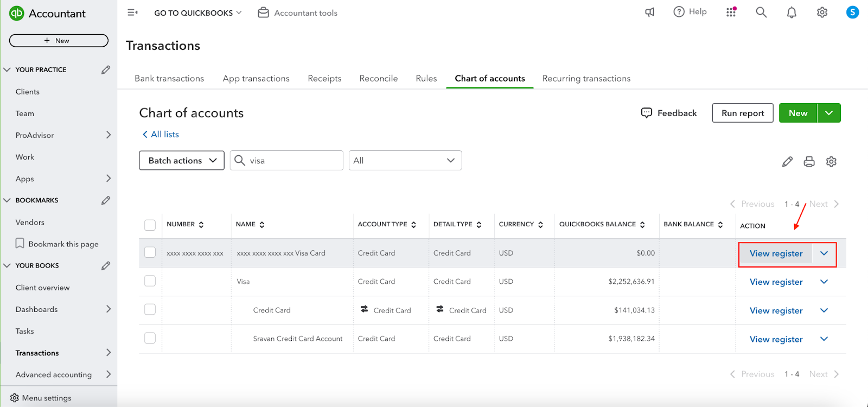Open action dropdown for Credit Card row
868x407 pixels.
[x=824, y=310]
